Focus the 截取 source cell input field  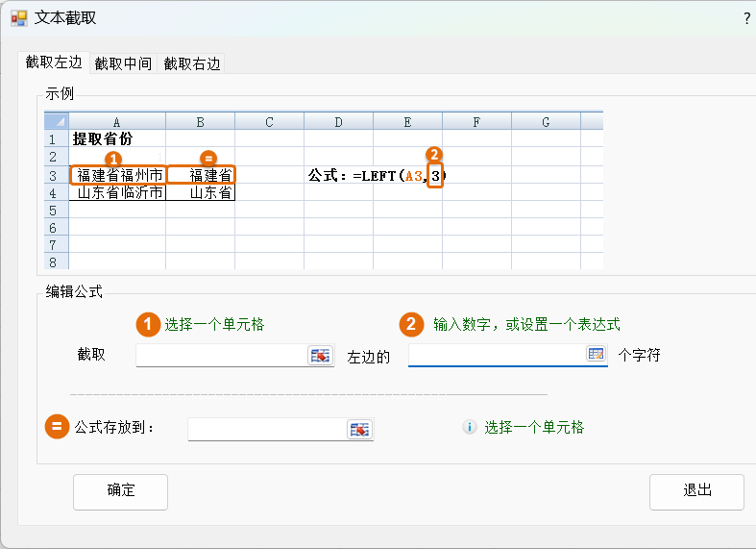[x=221, y=355]
